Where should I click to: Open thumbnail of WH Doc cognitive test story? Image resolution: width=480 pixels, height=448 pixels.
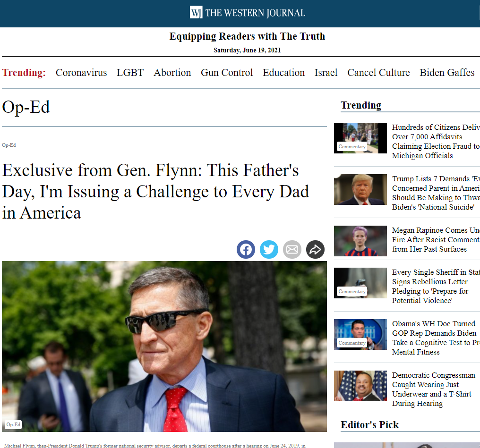(x=360, y=334)
